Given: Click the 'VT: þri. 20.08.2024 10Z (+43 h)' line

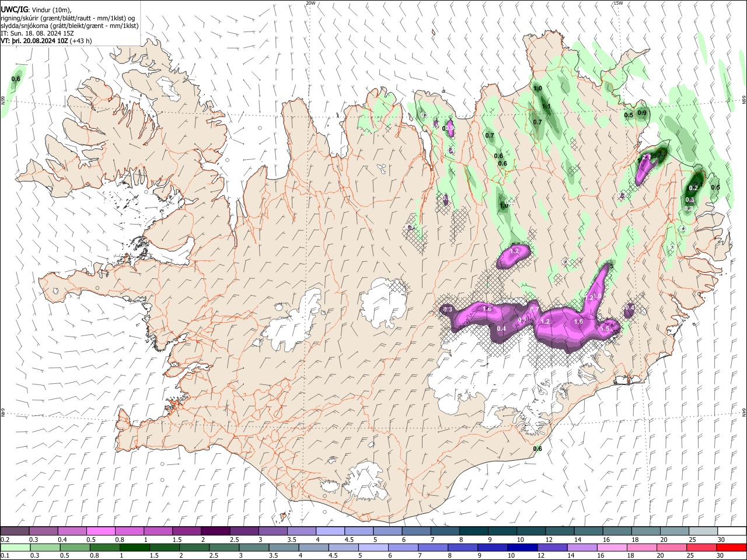Looking at the screenshot, I should [46, 41].
